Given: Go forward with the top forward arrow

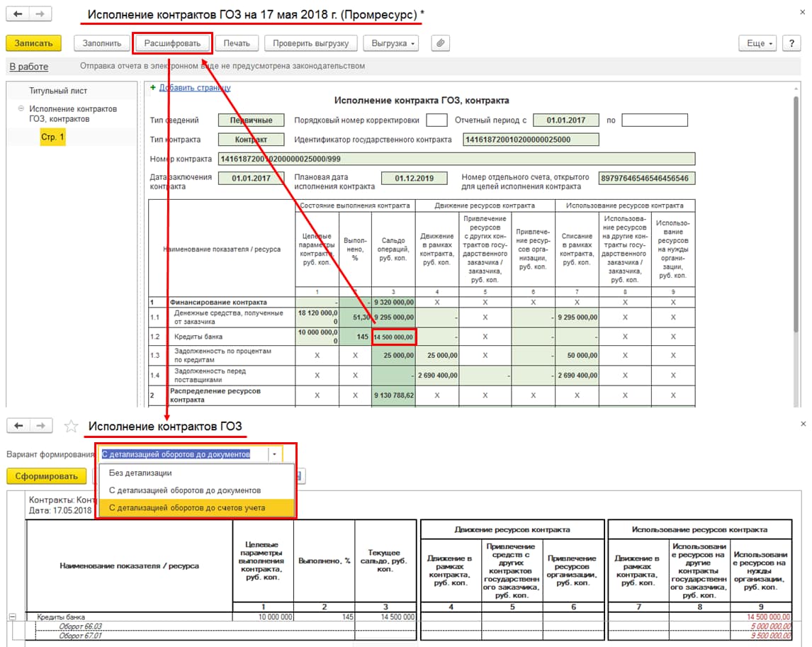Looking at the screenshot, I should [40, 14].
